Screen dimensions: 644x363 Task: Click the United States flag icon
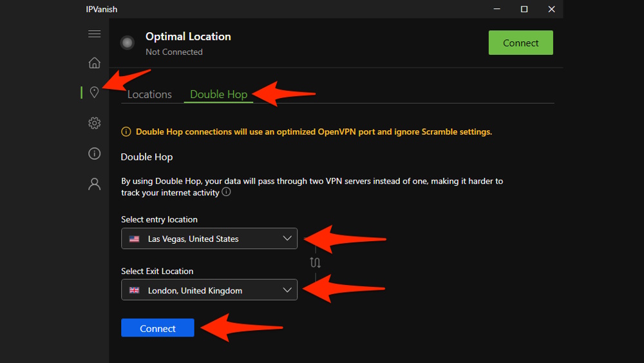[135, 239]
